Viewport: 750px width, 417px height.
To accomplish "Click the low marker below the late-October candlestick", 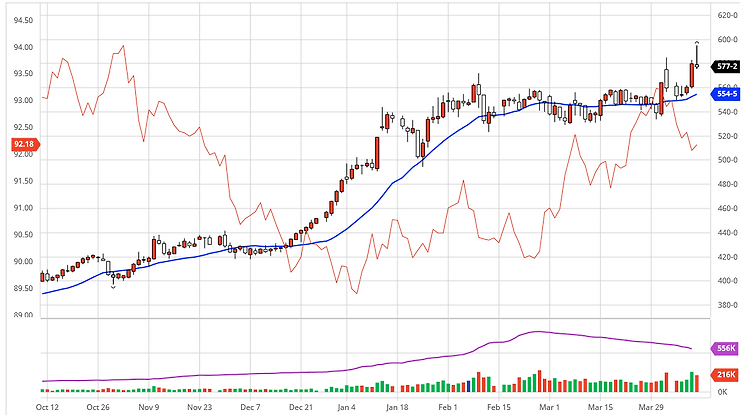I will 113,287.
